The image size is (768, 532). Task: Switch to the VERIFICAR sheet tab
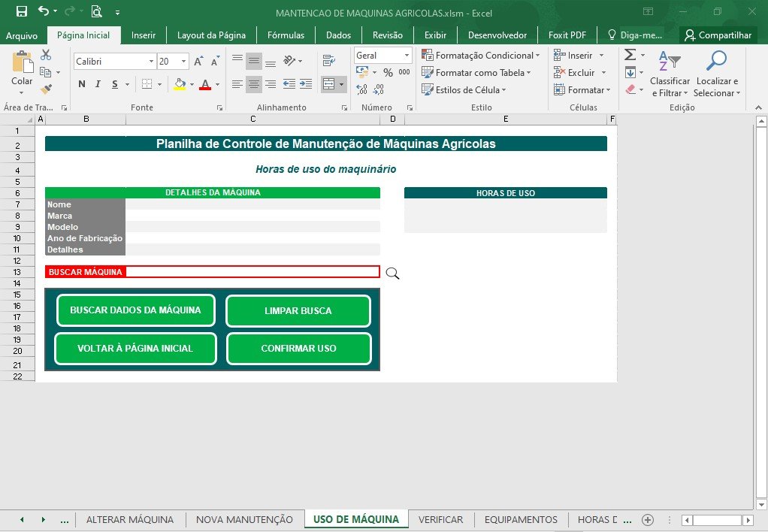click(x=440, y=519)
